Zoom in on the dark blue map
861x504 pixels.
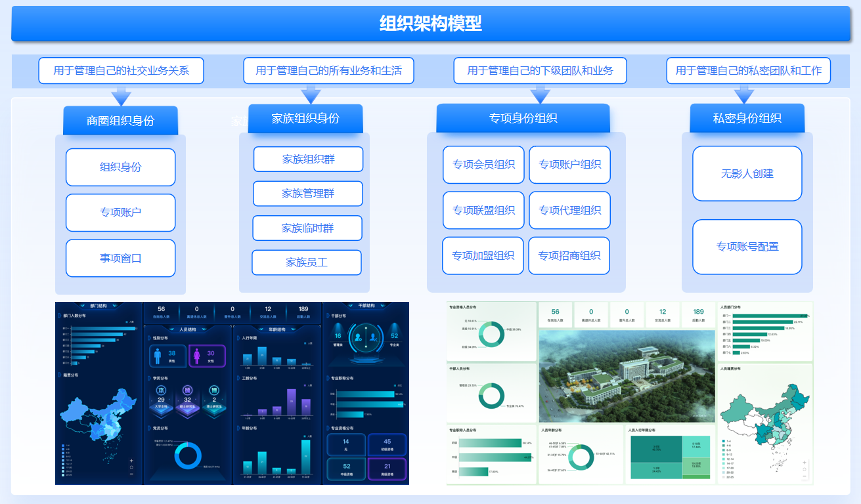tap(131, 460)
